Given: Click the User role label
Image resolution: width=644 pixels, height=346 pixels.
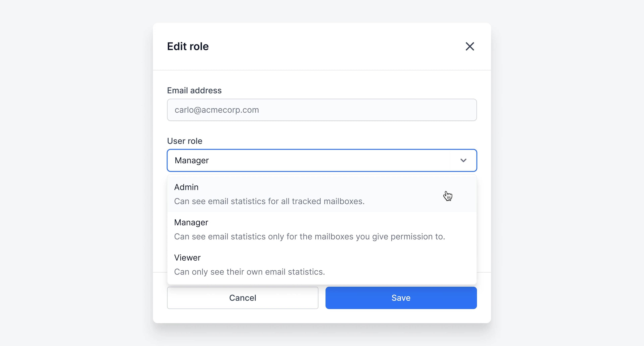Looking at the screenshot, I should 184,141.
